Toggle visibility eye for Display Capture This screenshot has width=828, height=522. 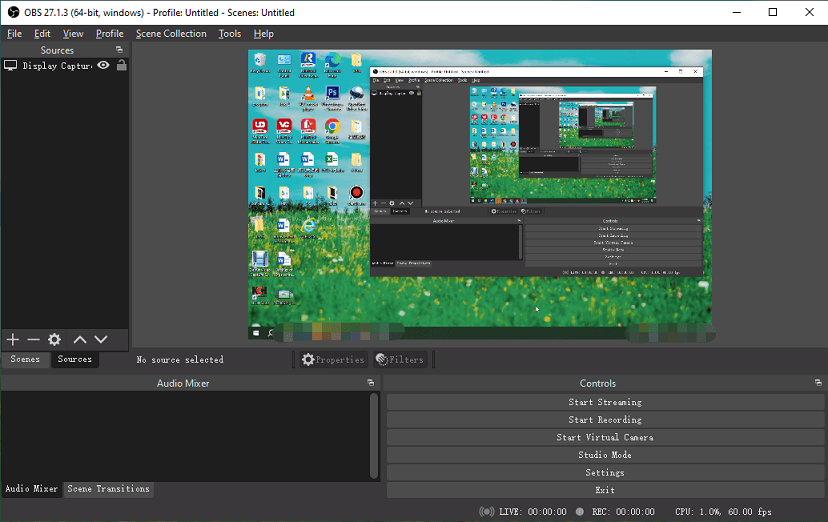pyautogui.click(x=104, y=65)
